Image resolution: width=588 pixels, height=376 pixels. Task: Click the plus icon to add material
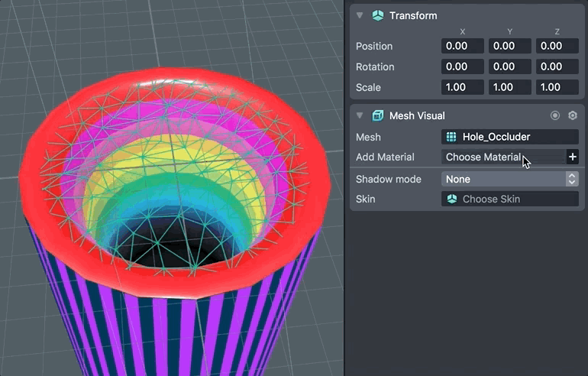pyautogui.click(x=572, y=157)
